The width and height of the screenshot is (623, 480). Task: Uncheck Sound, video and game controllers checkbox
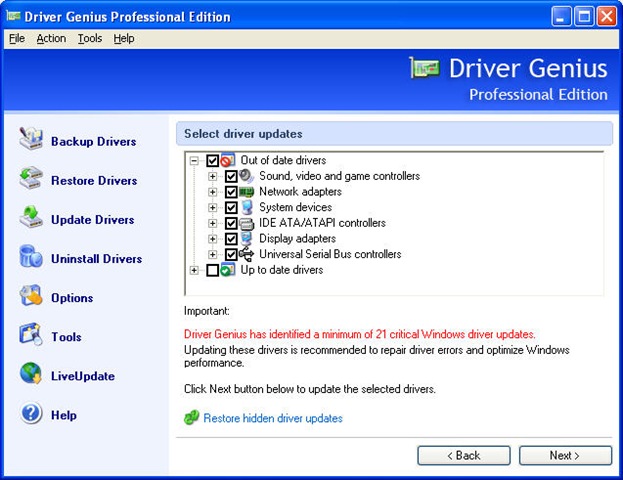pos(231,176)
